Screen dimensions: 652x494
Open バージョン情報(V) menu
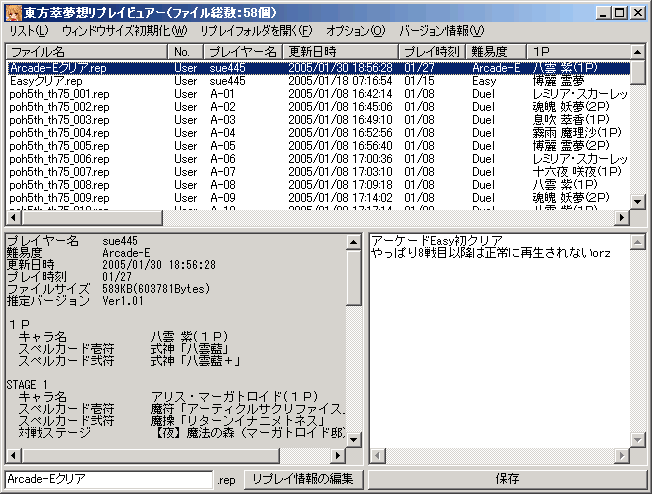pos(442,31)
